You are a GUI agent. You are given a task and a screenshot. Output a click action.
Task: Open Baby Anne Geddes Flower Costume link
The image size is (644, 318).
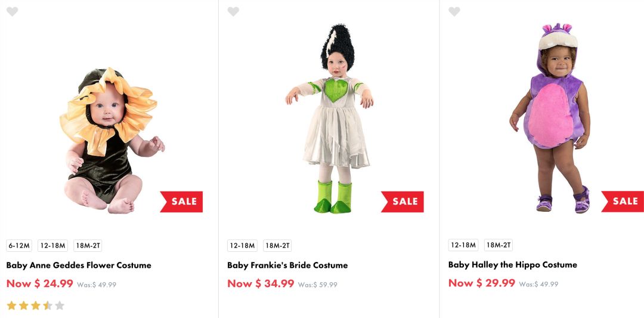point(79,265)
